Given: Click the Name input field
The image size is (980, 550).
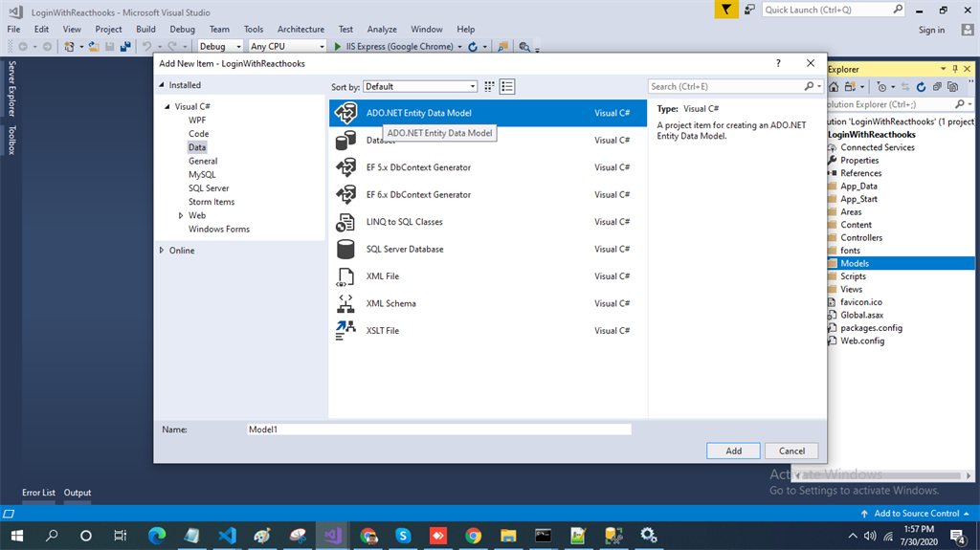Looking at the screenshot, I should click(x=438, y=429).
